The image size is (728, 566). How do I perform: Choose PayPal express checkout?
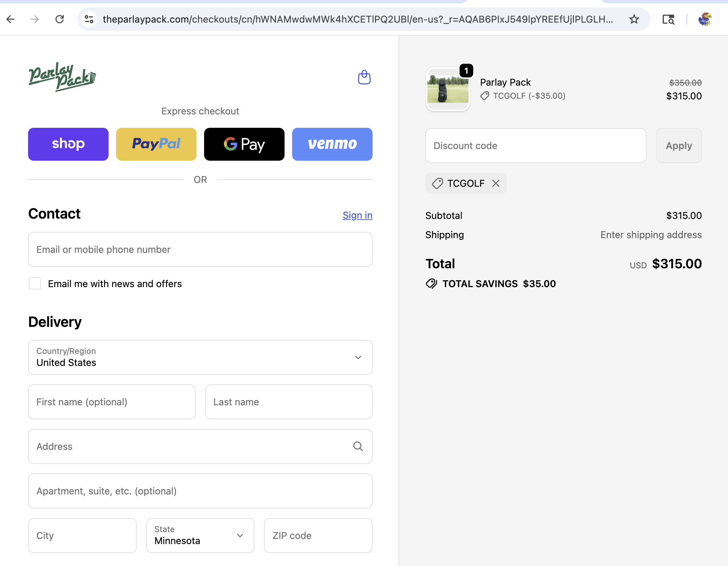point(156,144)
